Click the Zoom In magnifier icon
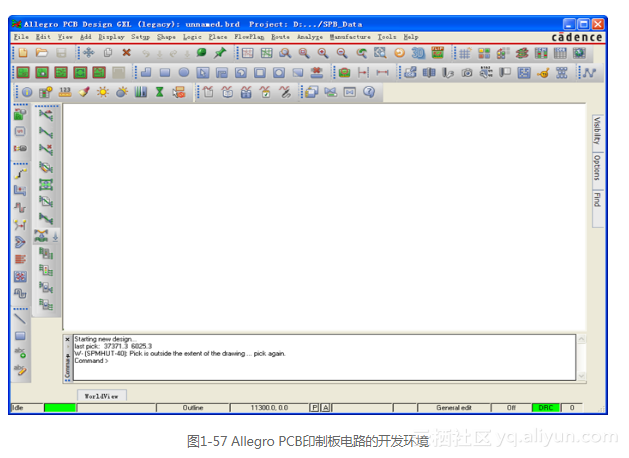Image resolution: width=629 pixels, height=458 pixels. pyautogui.click(x=323, y=53)
